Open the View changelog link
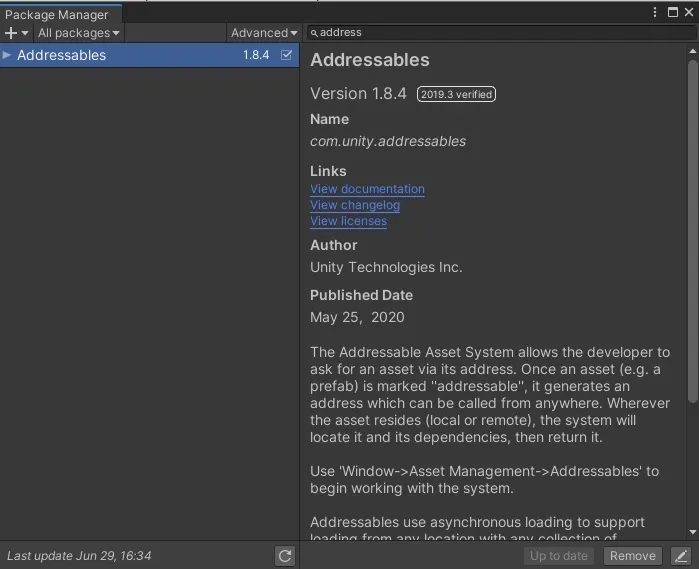The image size is (699, 569). point(355,205)
